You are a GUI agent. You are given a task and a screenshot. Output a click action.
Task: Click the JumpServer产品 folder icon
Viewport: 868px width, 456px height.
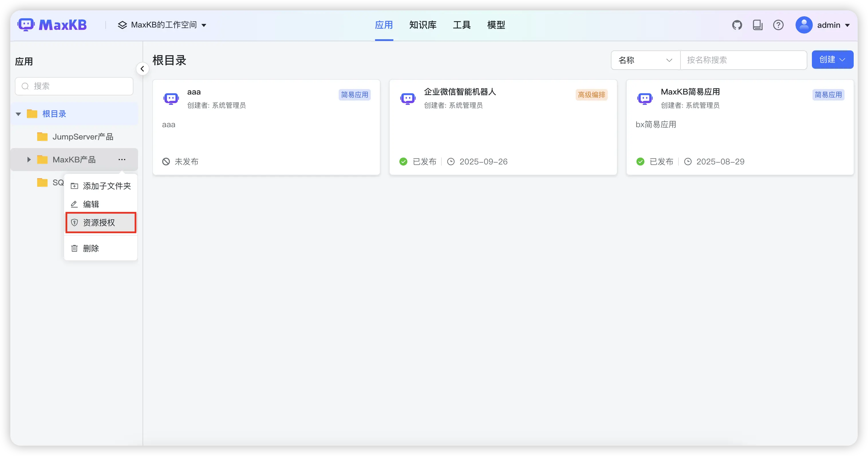point(42,137)
